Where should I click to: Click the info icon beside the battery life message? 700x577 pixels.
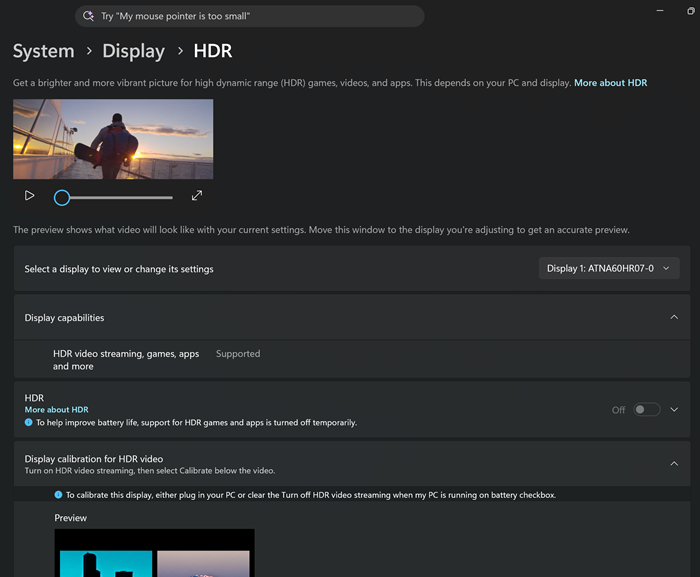(x=29, y=422)
